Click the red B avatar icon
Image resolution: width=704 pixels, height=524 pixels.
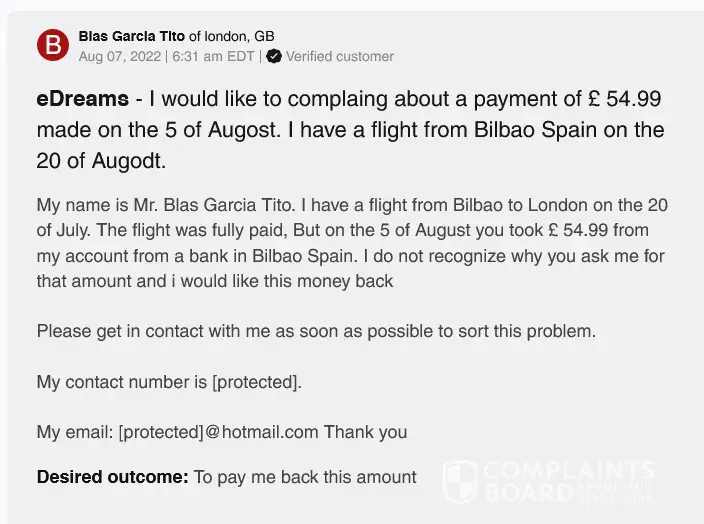(x=52, y=45)
